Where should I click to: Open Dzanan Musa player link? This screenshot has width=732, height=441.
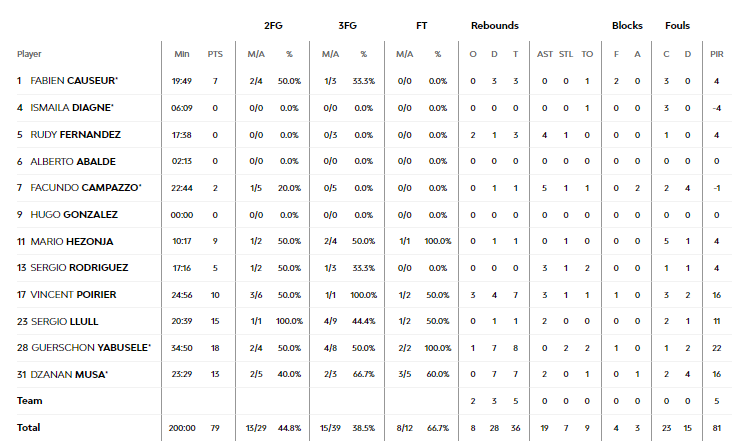coord(69,375)
